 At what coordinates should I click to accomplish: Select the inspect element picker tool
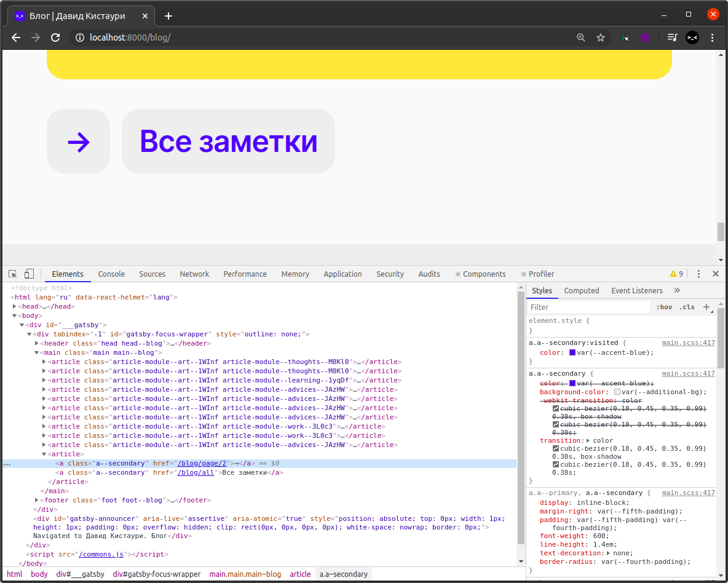pyautogui.click(x=12, y=273)
